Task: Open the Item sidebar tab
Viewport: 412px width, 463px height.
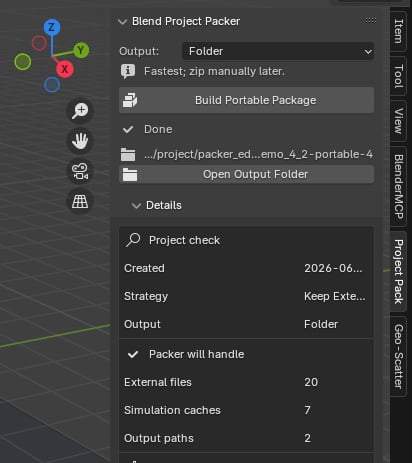Action: (x=399, y=31)
